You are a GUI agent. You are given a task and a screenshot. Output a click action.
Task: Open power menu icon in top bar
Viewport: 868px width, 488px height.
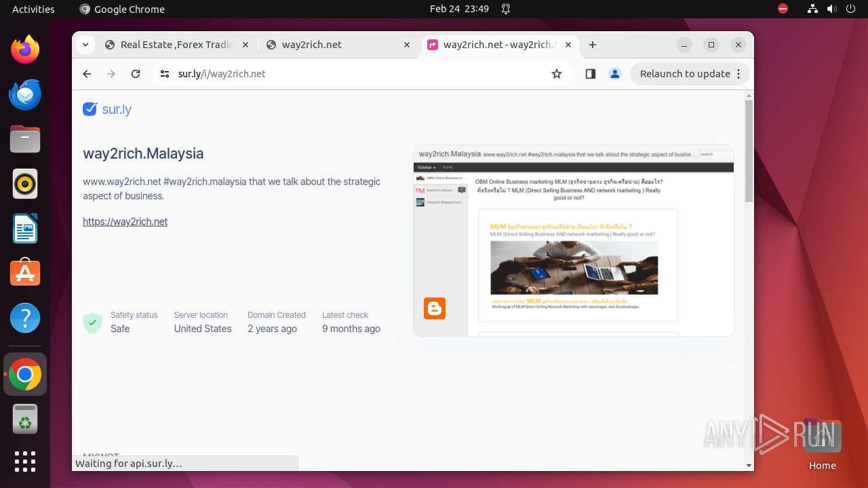click(850, 9)
